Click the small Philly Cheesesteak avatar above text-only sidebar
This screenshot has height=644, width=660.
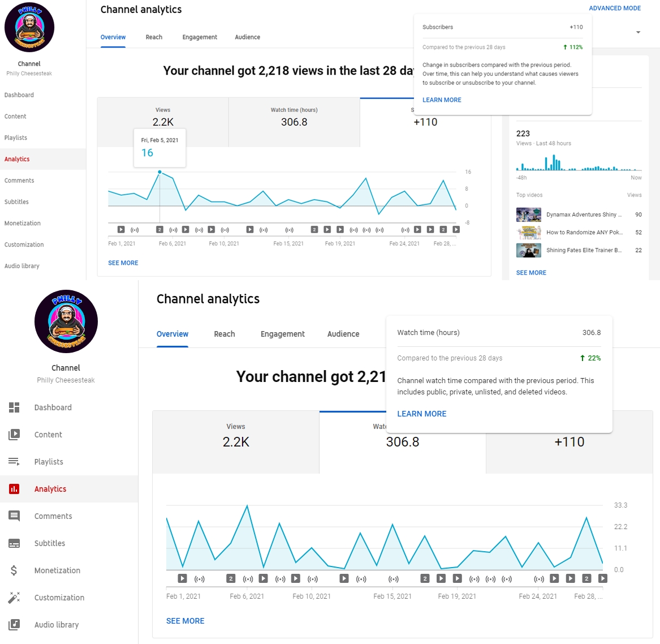(x=29, y=27)
